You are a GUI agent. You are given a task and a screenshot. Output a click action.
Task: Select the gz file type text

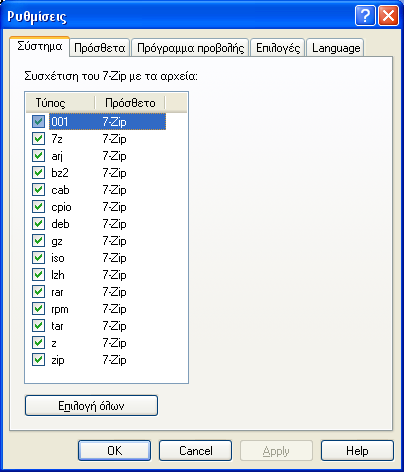coord(57,241)
